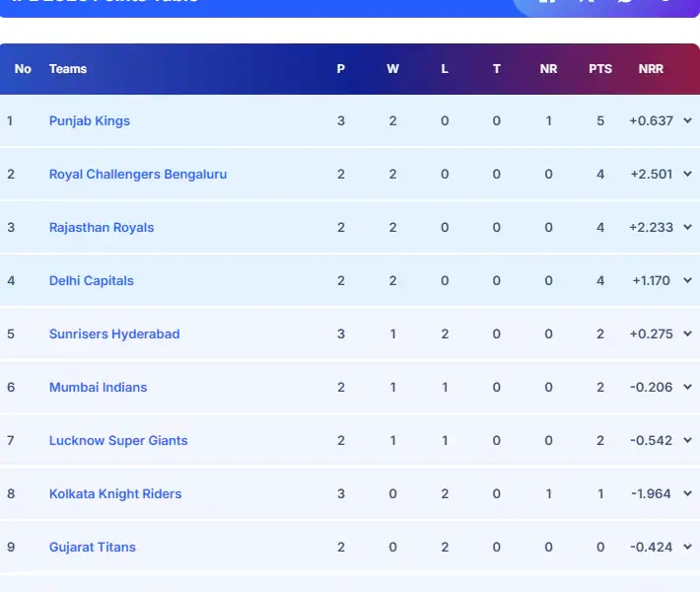The width and height of the screenshot is (700, 592).
Task: Click the PTS column header
Action: [600, 69]
